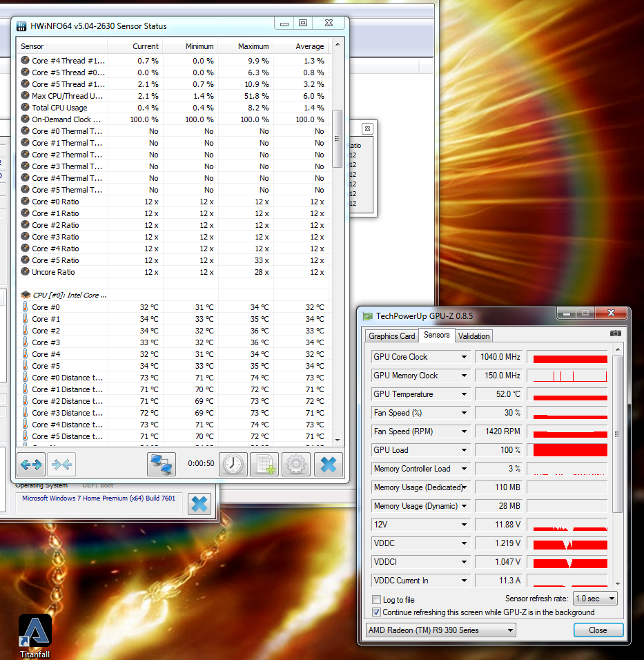Enable the Log to file checkbox

[377, 599]
